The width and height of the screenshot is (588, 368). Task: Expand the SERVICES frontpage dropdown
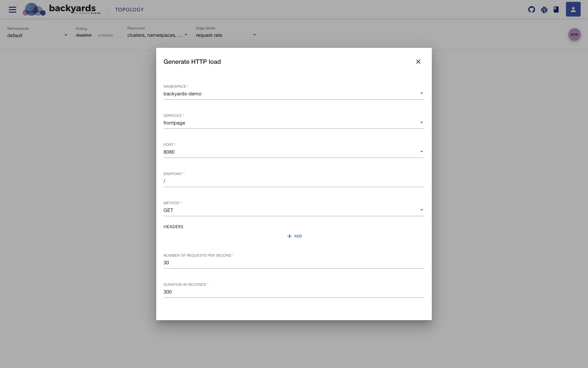294,123
